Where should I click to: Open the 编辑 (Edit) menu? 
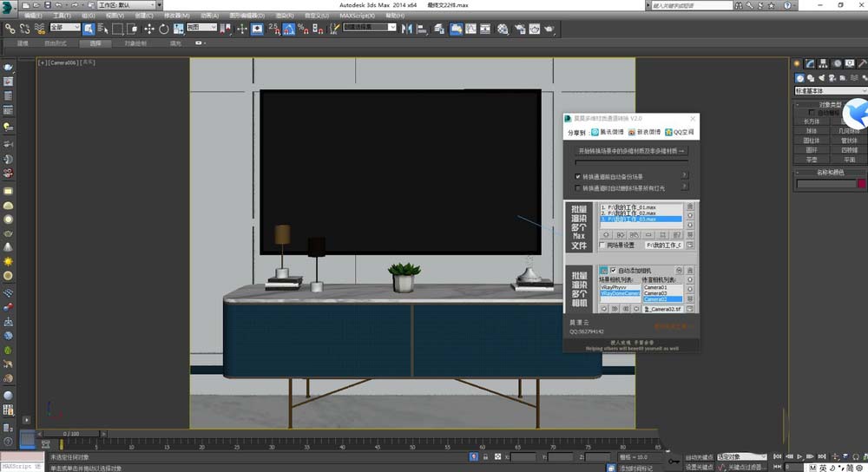click(x=33, y=16)
